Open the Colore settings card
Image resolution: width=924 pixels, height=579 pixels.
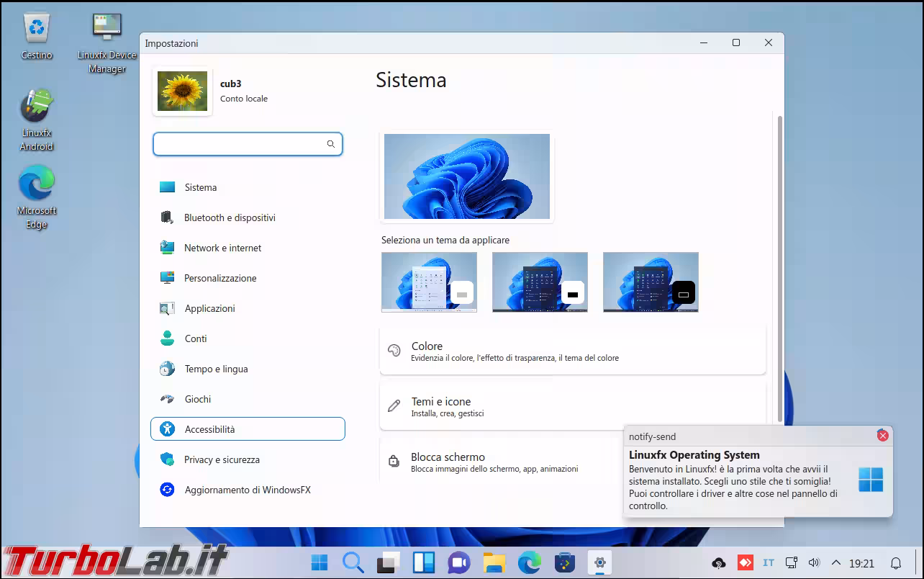tap(572, 351)
